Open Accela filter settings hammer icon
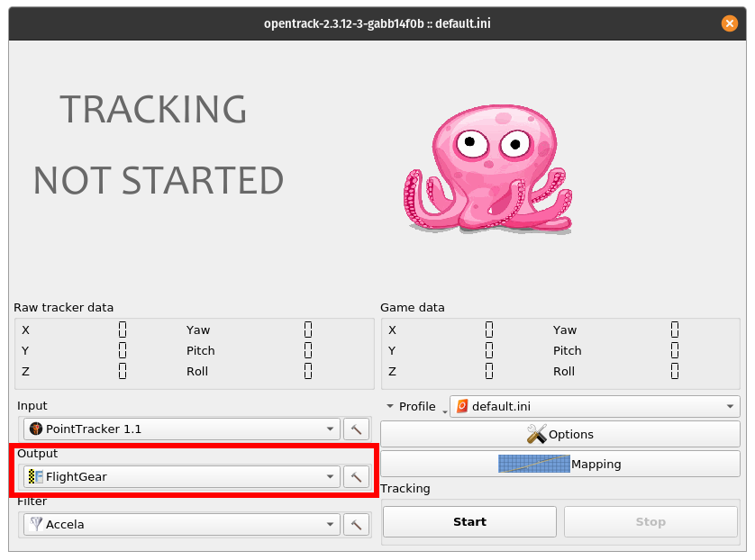The height and width of the screenshot is (560, 755). pyautogui.click(x=356, y=524)
